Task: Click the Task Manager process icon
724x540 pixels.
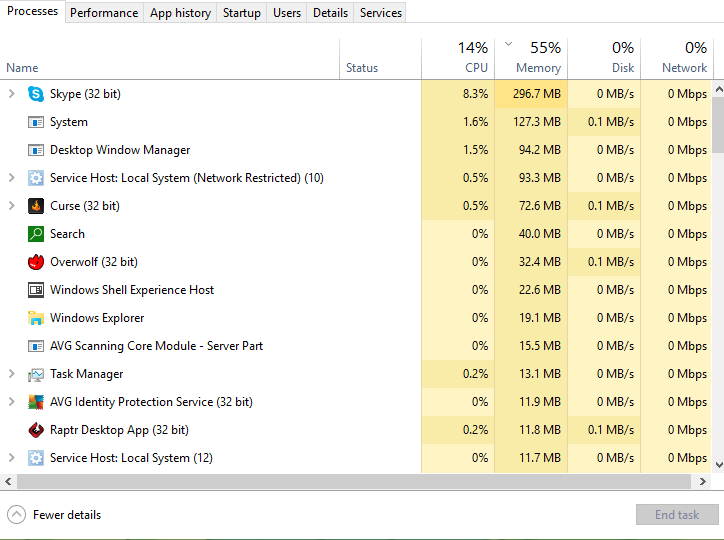Action: coord(36,374)
